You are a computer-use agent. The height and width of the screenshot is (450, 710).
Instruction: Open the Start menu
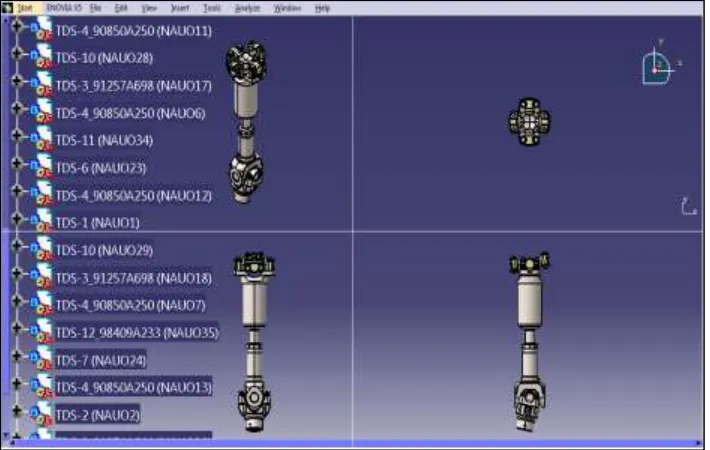click(24, 8)
